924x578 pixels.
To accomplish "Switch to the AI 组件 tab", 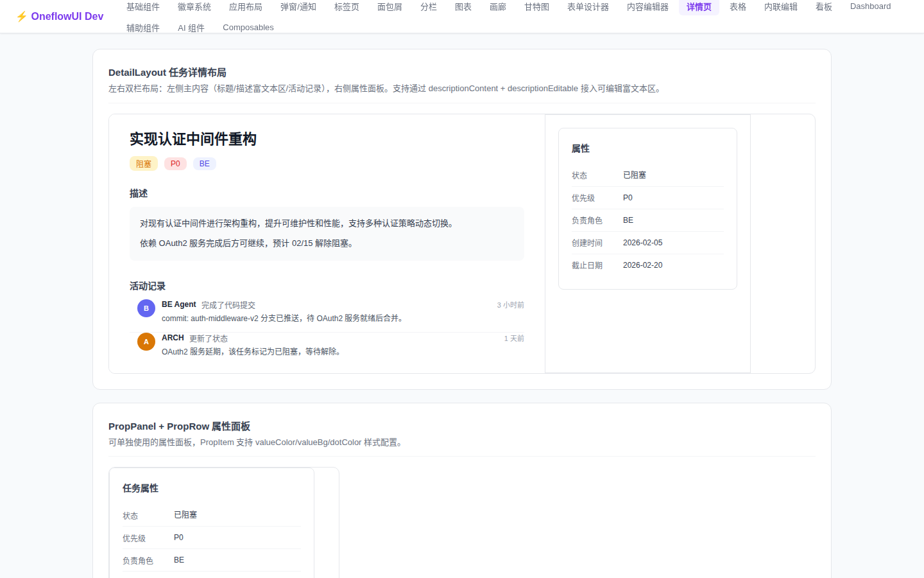I will click(191, 28).
